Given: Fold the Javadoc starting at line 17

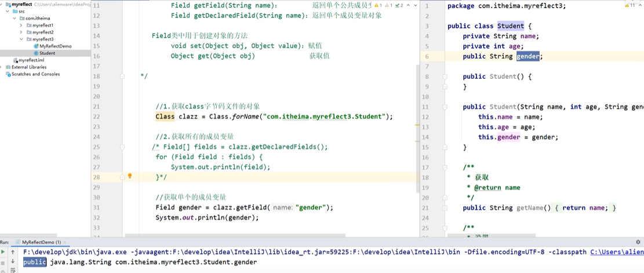Looking at the screenshot, I should [x=445, y=167].
